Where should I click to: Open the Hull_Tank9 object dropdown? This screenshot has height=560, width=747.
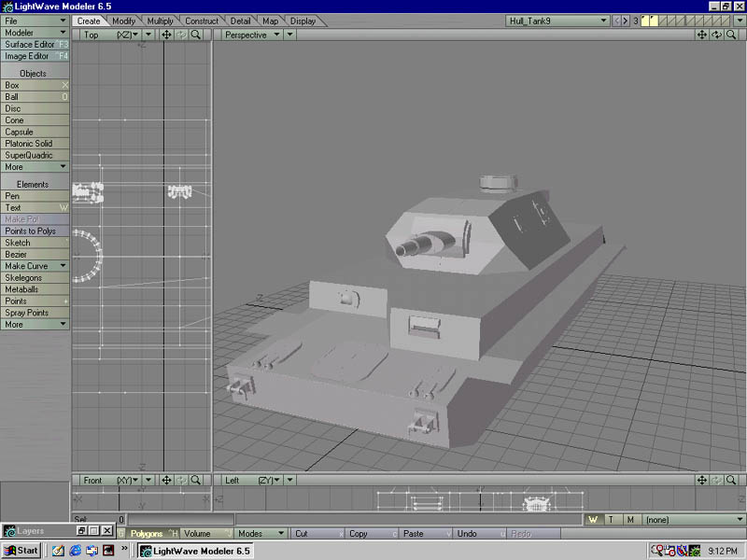point(557,21)
